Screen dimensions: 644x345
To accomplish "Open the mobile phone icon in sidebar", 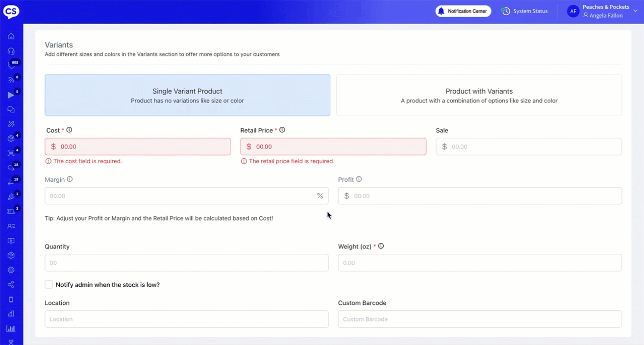I will pyautogui.click(x=11, y=299).
